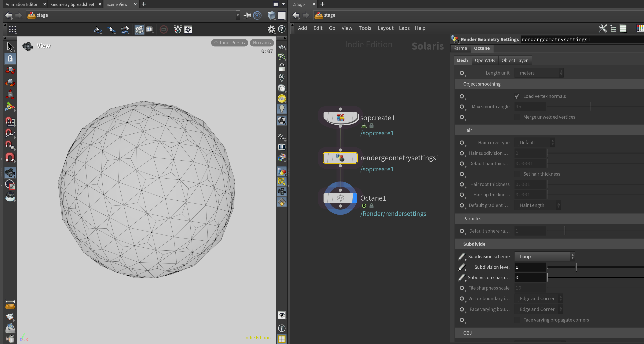
Task: Open Subdivision scheme Loop dropdown
Action: 544,256
